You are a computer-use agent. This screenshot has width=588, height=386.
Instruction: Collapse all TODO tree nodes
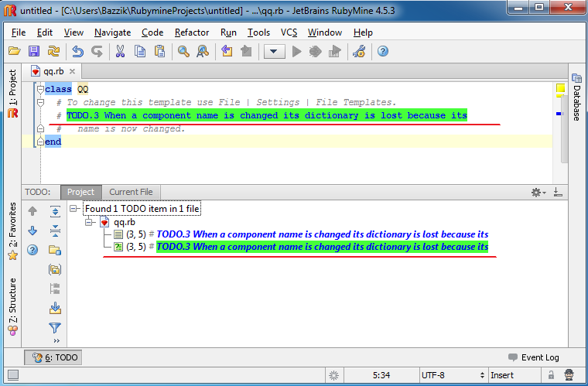[x=55, y=231]
